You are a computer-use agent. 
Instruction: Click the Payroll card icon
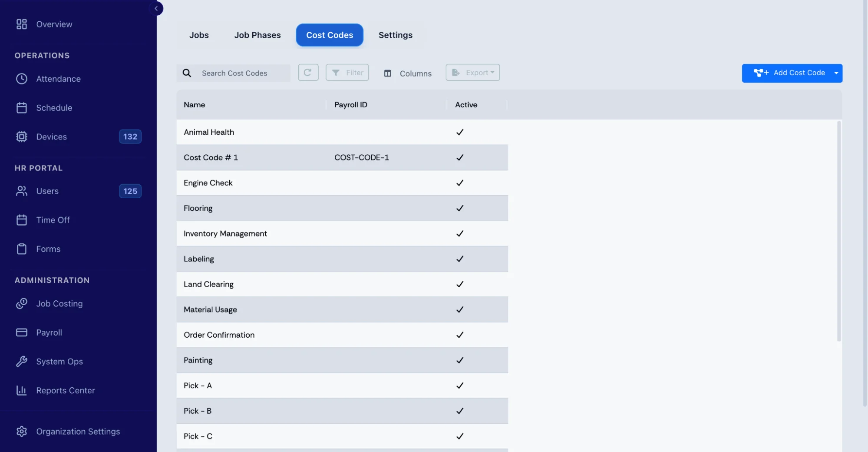(x=22, y=332)
